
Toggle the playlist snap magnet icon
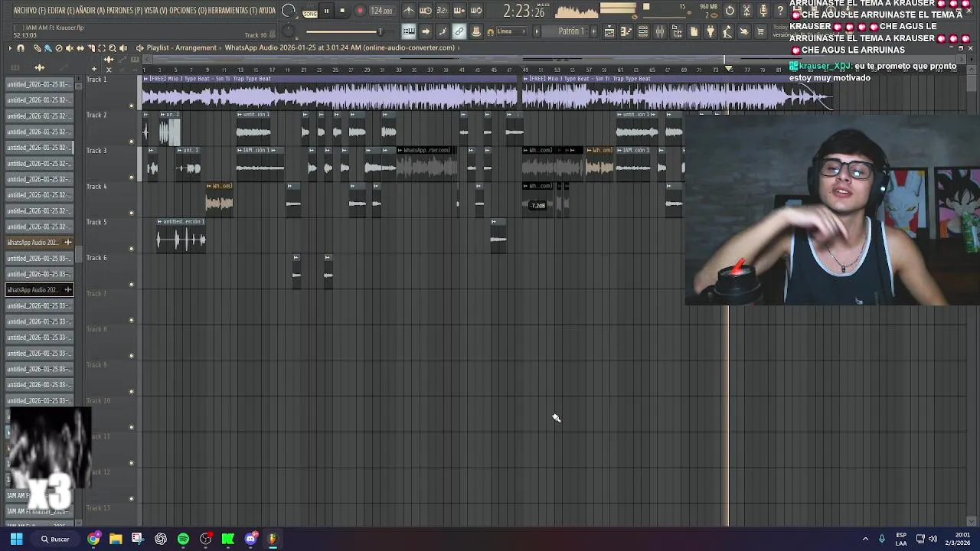(21, 48)
